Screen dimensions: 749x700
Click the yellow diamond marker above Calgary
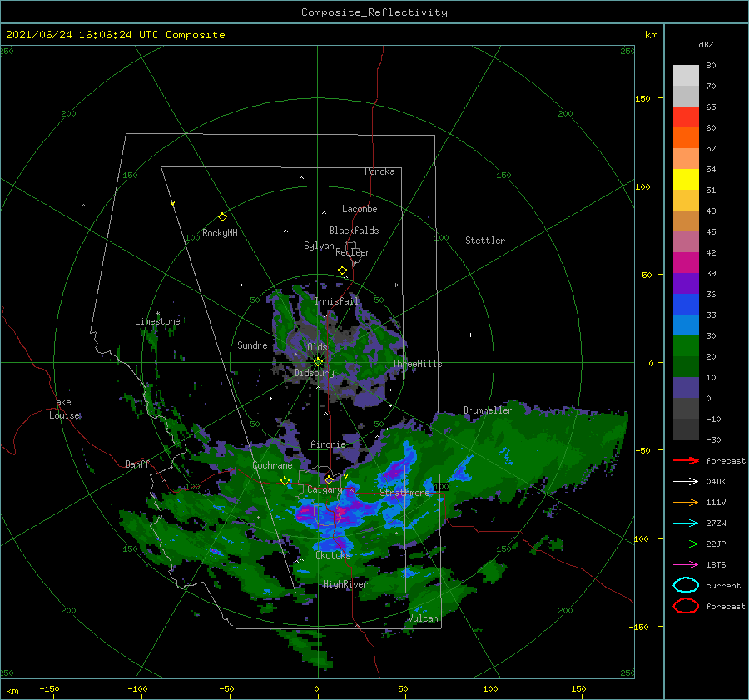[329, 479]
